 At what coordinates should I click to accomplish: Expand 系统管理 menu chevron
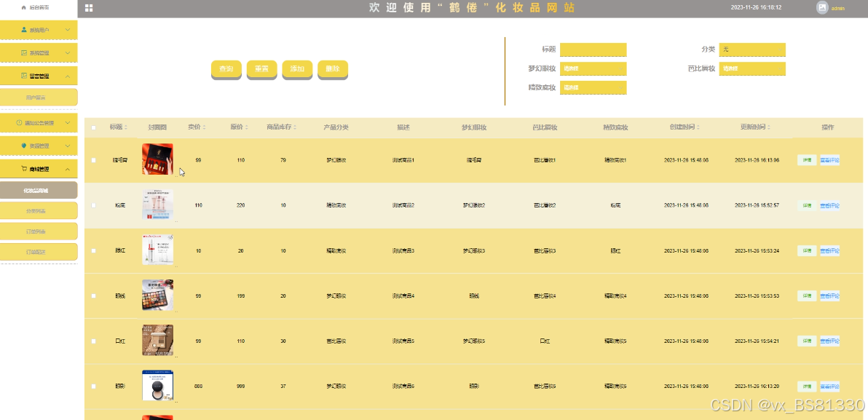pos(68,52)
